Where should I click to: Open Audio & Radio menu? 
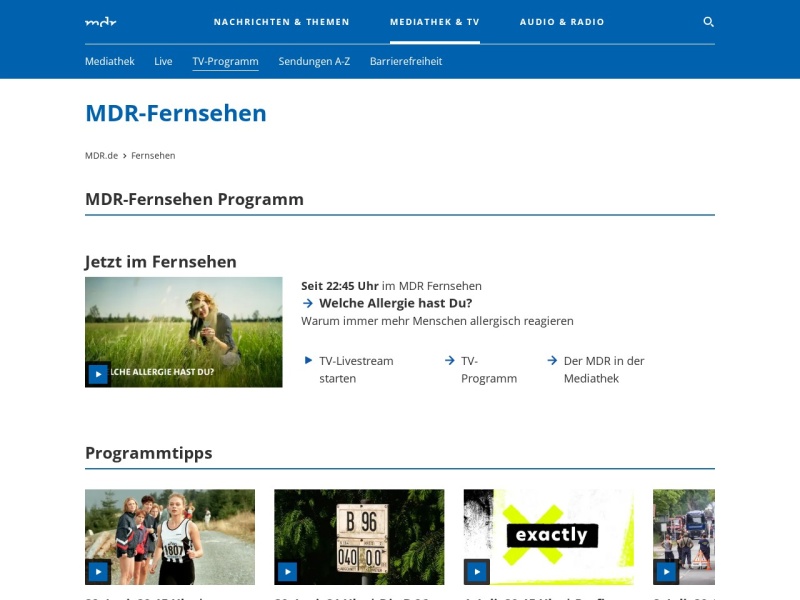(x=562, y=22)
